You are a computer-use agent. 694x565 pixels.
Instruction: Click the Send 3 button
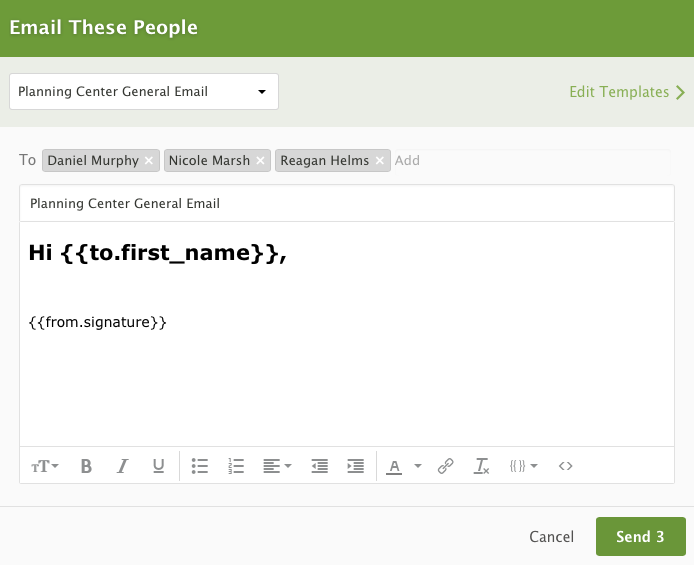[640, 536]
